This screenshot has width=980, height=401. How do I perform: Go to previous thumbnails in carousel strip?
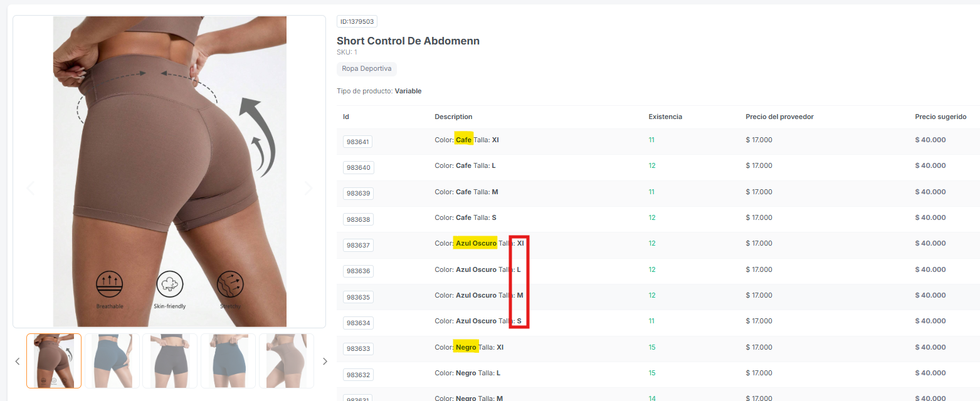pyautogui.click(x=18, y=362)
